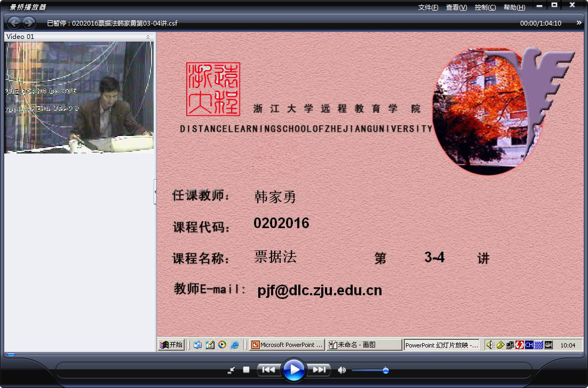Minimize the 景桥播放器 window
Viewport: 588px width, 388px height.
coord(539,6)
